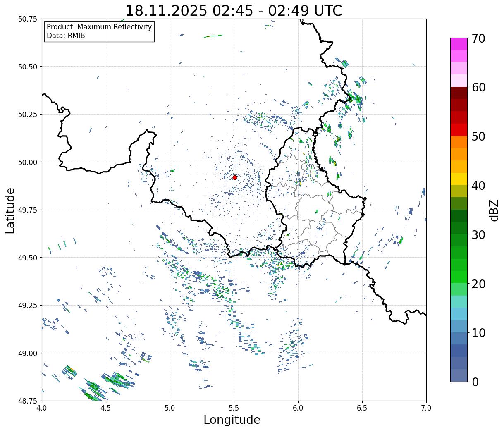Click the longitude tick label 4.5
This screenshot has height=430, width=504.
tap(106, 408)
